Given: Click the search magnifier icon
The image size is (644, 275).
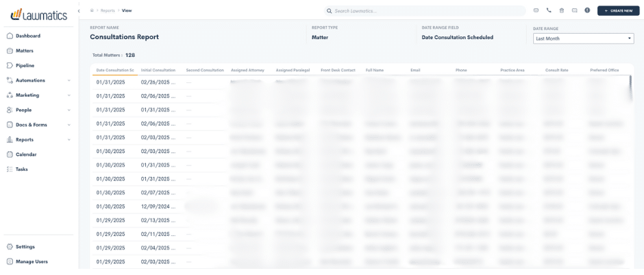Looking at the screenshot, I should point(330,11).
